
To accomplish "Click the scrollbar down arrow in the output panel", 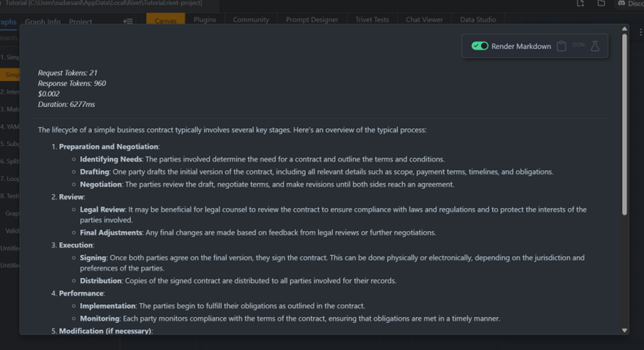I will click(x=625, y=330).
